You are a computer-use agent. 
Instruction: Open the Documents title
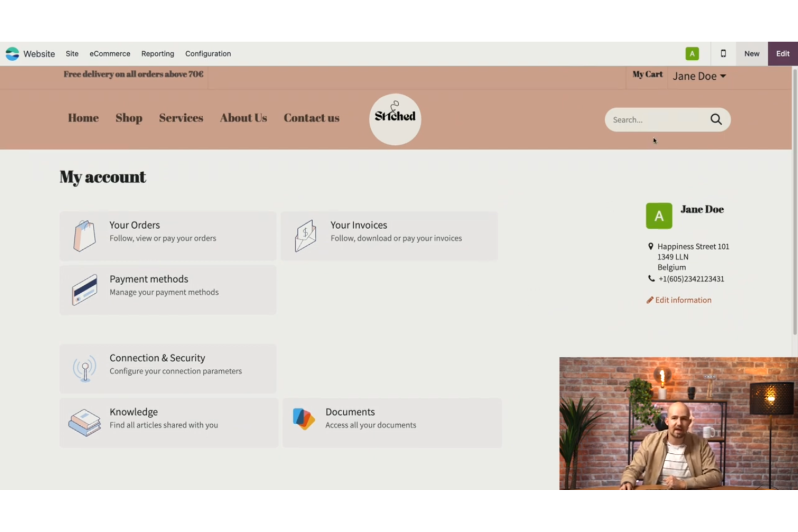point(350,412)
